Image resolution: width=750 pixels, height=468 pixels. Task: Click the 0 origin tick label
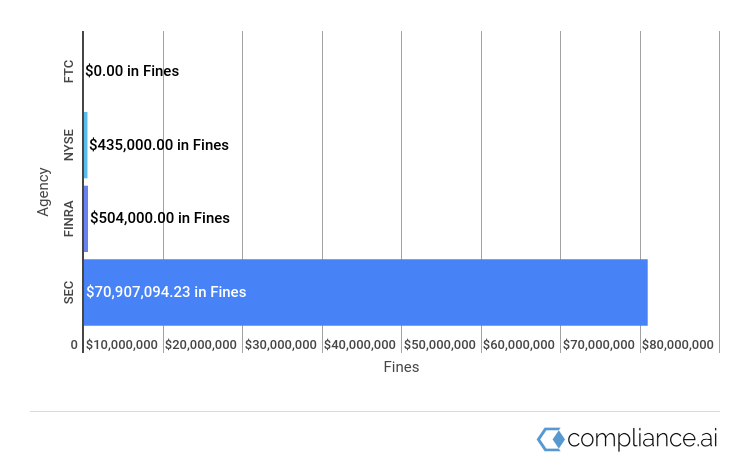tap(74, 345)
